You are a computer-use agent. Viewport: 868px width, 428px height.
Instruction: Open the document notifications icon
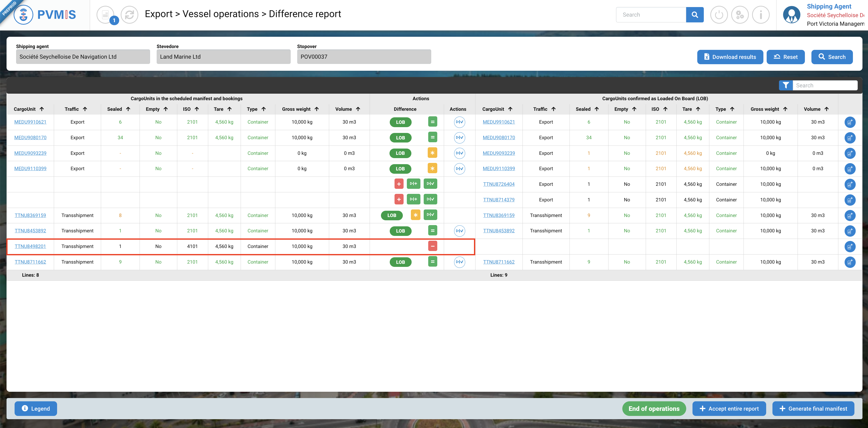[x=105, y=15]
